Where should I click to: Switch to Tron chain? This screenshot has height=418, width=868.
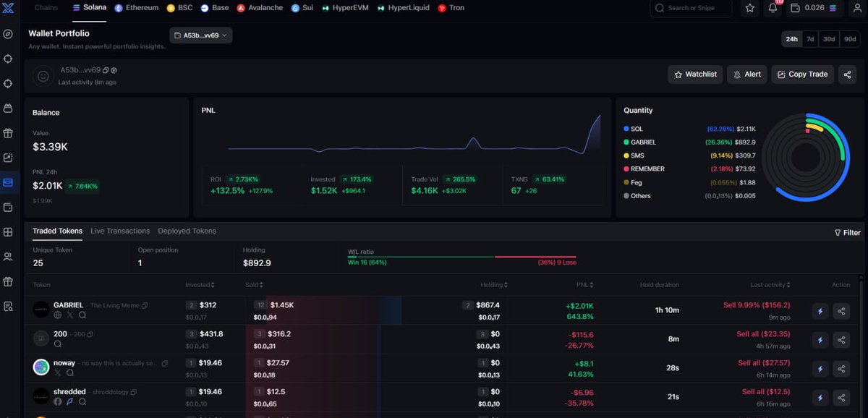coord(451,8)
